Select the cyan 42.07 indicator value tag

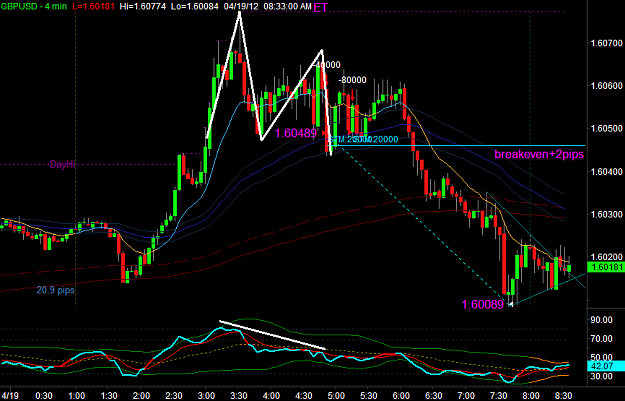pyautogui.click(x=606, y=366)
